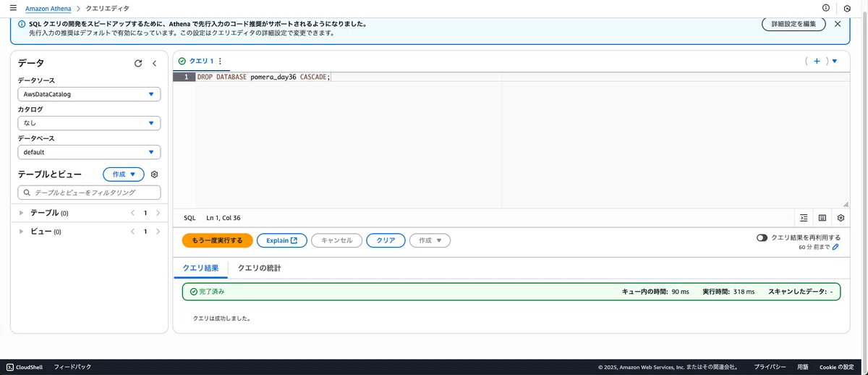
Task: Click the クエリエディタ breadcrumb text
Action: click(108, 9)
